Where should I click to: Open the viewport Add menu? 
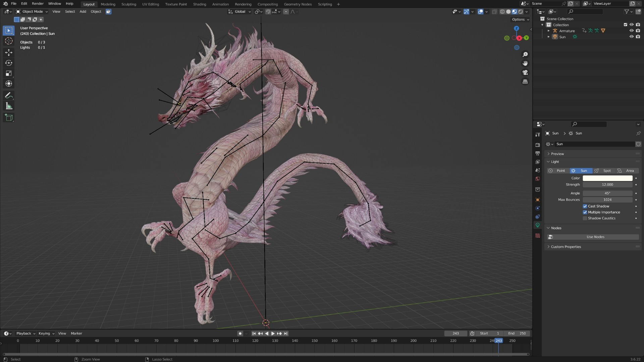point(83,11)
